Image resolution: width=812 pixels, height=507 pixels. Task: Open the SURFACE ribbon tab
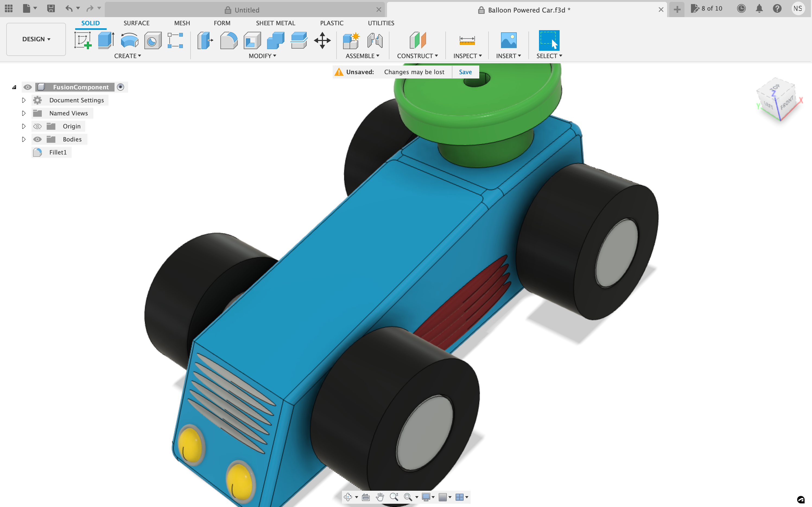[137, 23]
